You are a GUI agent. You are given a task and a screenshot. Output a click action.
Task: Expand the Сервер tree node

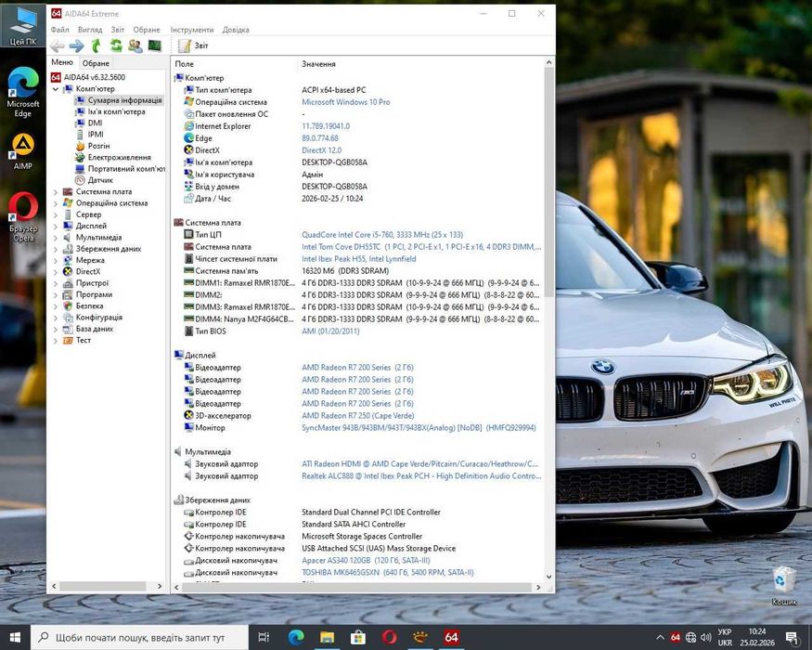tap(56, 214)
